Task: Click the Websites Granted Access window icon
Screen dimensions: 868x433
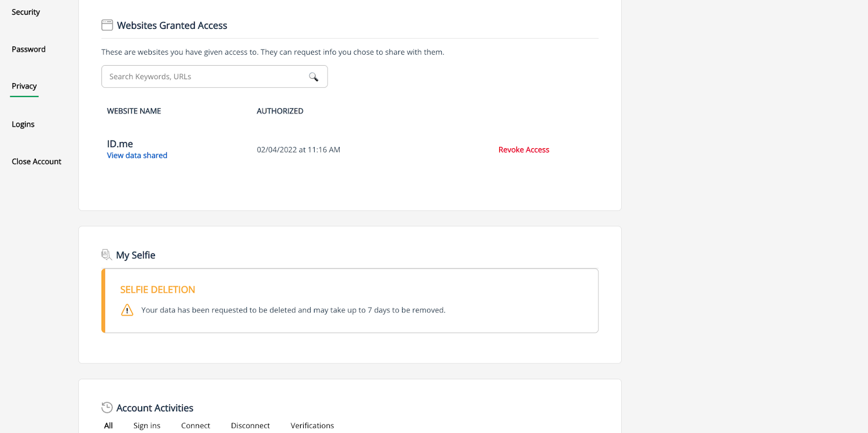Action: click(x=107, y=25)
